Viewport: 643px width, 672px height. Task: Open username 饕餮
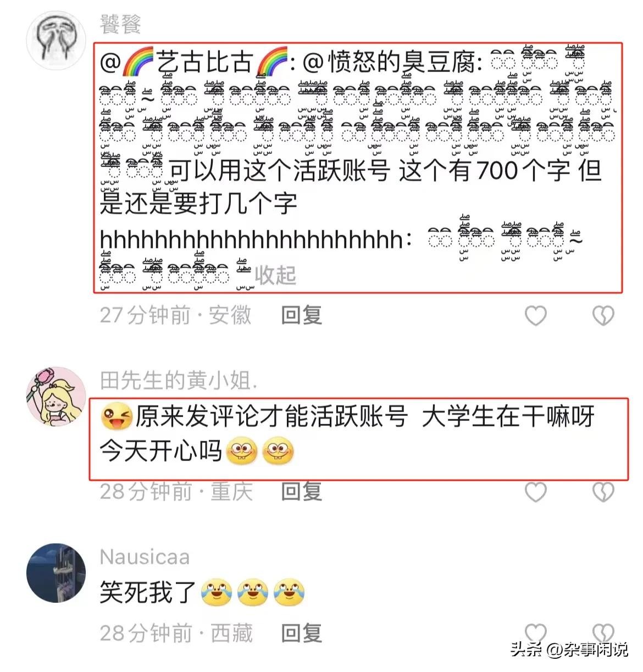[121, 24]
